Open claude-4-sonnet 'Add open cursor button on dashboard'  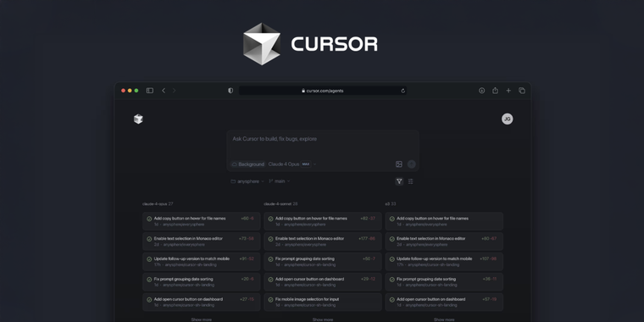coord(323,281)
